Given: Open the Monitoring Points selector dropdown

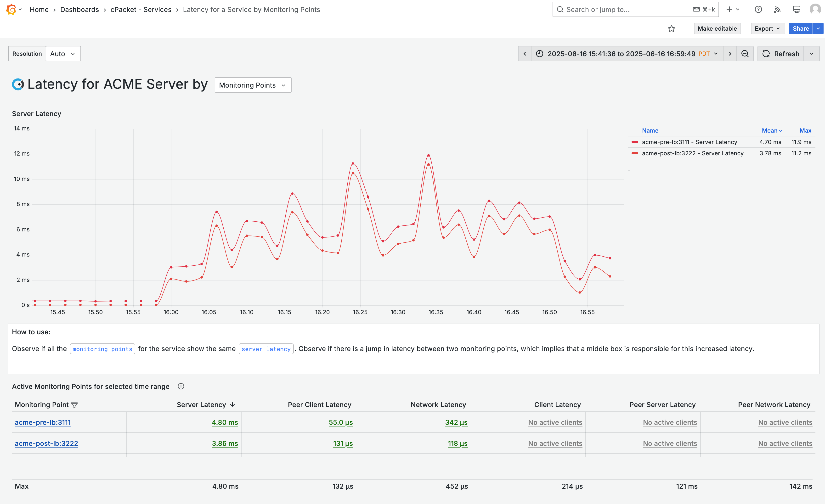Looking at the screenshot, I should [x=253, y=85].
